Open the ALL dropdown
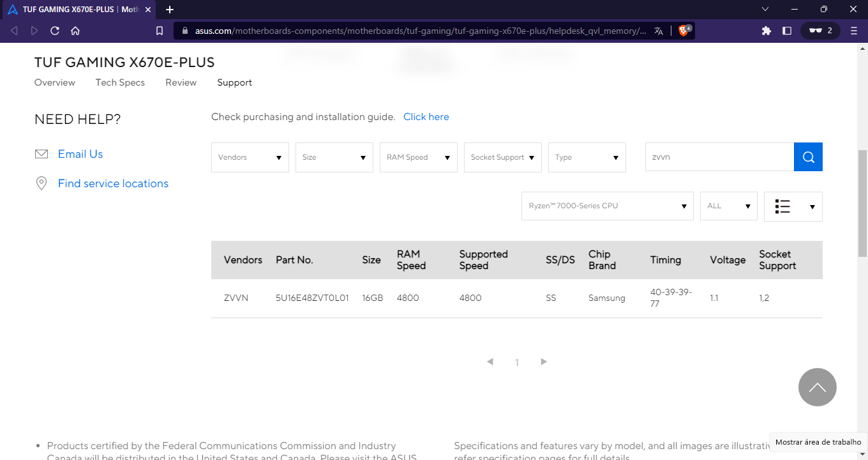The width and height of the screenshot is (868, 460). 729,206
